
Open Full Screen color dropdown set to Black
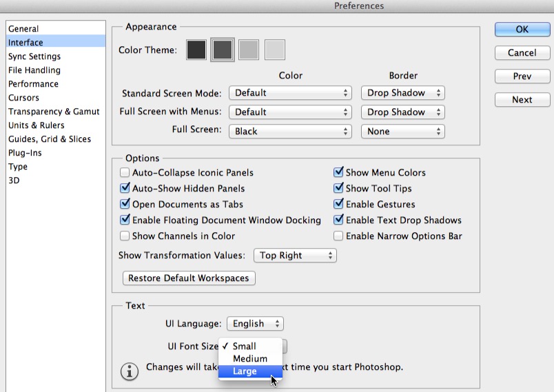point(290,132)
